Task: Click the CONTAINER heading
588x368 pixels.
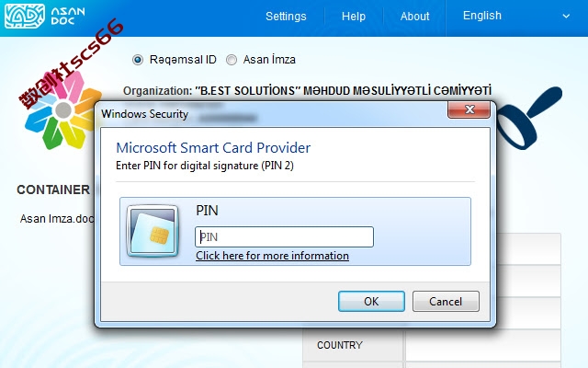Action: click(x=53, y=190)
